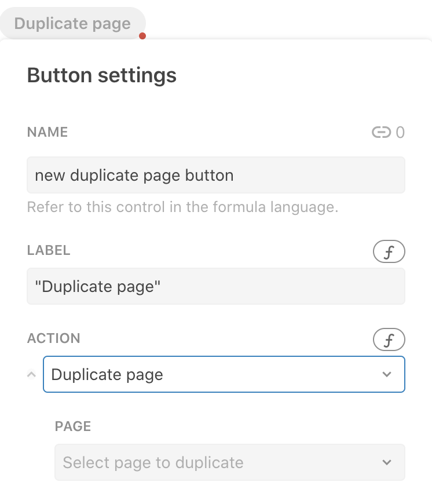Open the Duplicate page action dropdown
The width and height of the screenshot is (432, 504).
[224, 374]
